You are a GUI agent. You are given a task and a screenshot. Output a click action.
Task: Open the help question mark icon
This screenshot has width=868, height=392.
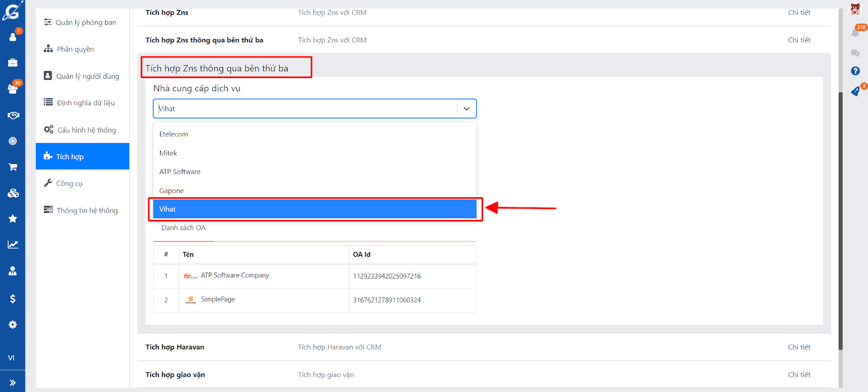(855, 71)
